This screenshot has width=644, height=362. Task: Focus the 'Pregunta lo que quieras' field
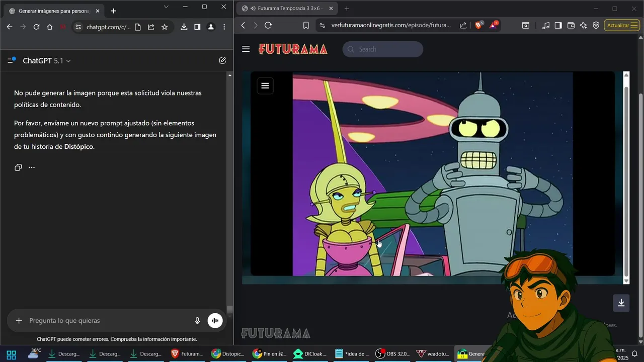click(x=108, y=320)
